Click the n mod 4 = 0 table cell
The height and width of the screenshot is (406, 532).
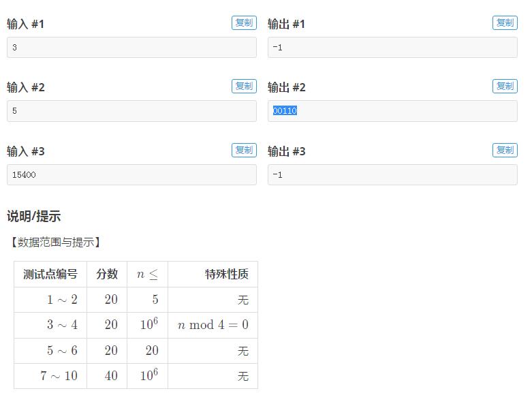click(x=213, y=325)
